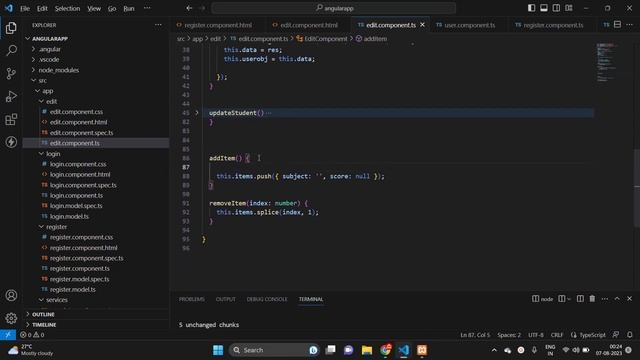Image resolution: width=640 pixels, height=360 pixels.
Task: Open the Extensions view
Action: click(11, 119)
